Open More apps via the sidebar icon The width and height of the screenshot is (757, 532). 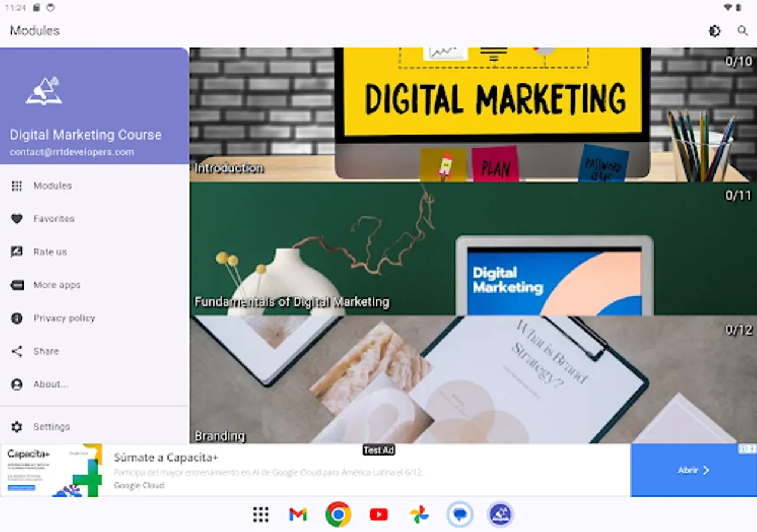click(17, 285)
